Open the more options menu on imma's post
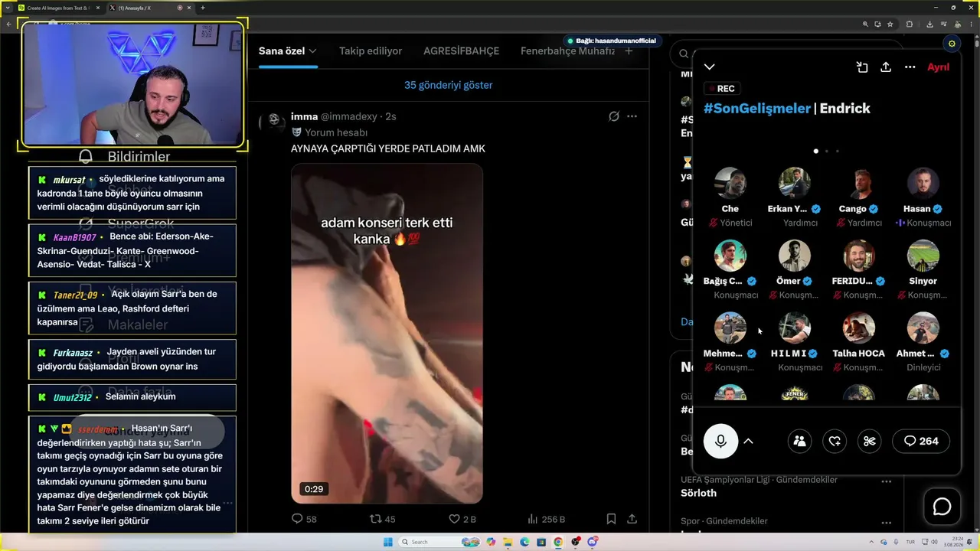 click(x=632, y=116)
